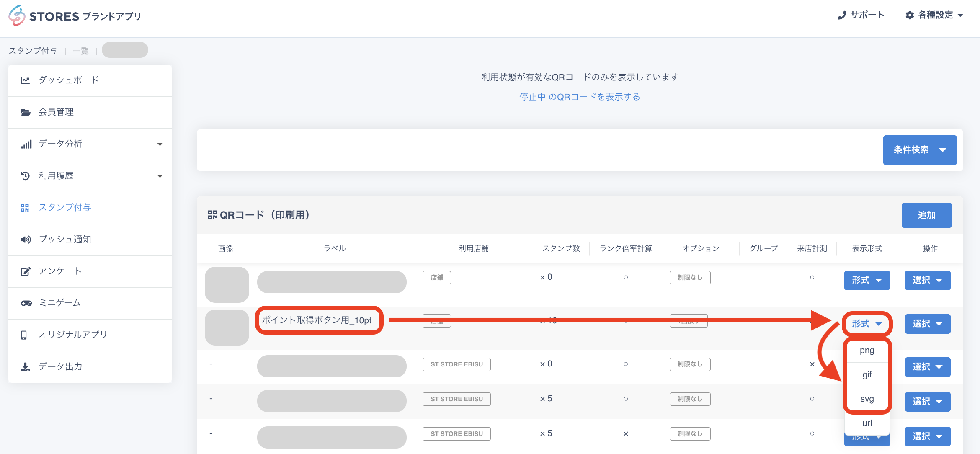Select png from the format menu

pos(867,351)
